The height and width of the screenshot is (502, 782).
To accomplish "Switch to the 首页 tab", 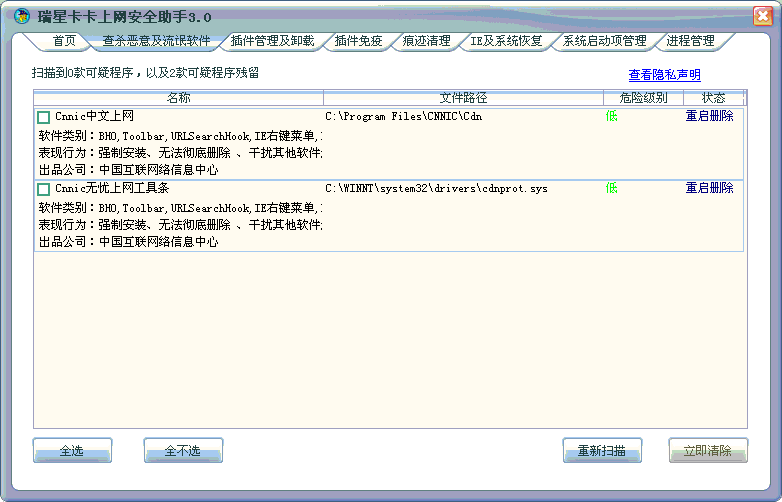I will click(64, 41).
